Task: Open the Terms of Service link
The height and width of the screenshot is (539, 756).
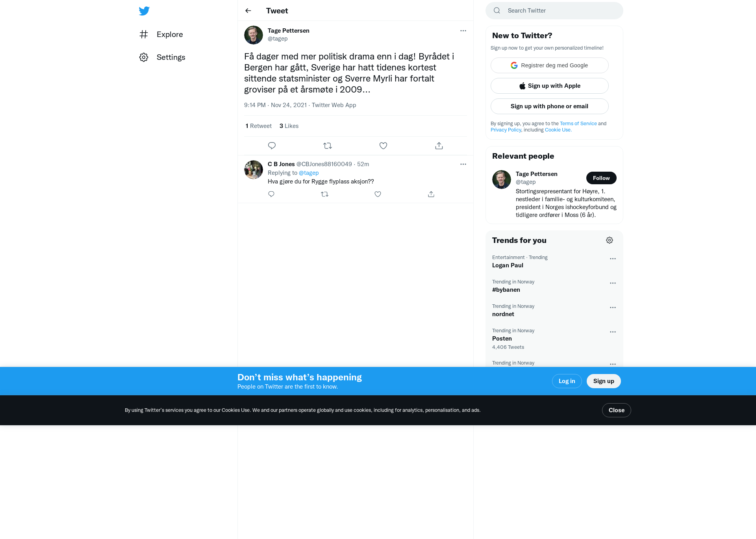Action: (x=578, y=124)
